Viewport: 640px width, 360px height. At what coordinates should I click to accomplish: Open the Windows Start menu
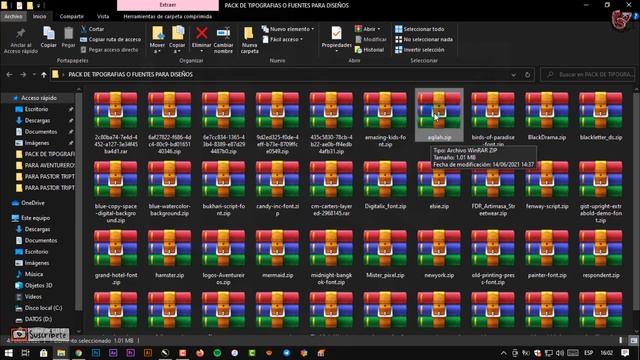pyautogui.click(x=8, y=353)
